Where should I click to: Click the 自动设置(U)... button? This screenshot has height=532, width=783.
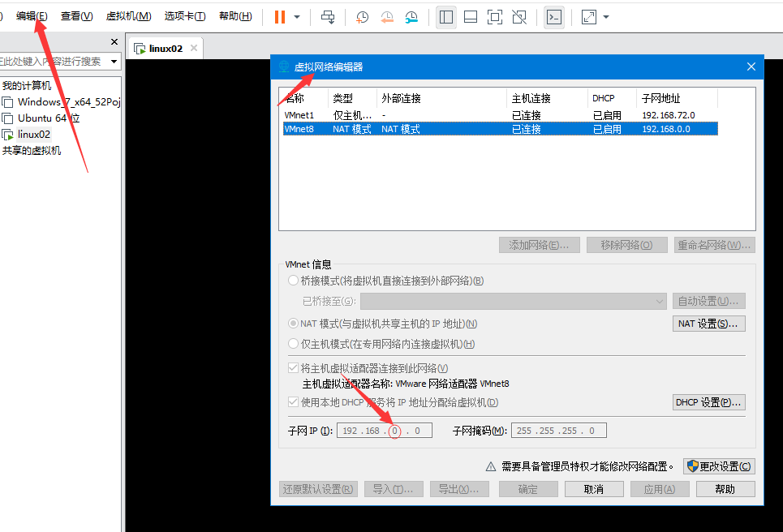[x=708, y=301]
